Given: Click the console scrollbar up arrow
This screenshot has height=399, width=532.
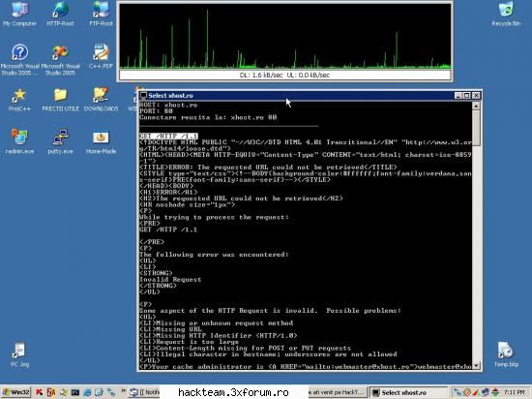Looking at the screenshot, I should (476, 106).
